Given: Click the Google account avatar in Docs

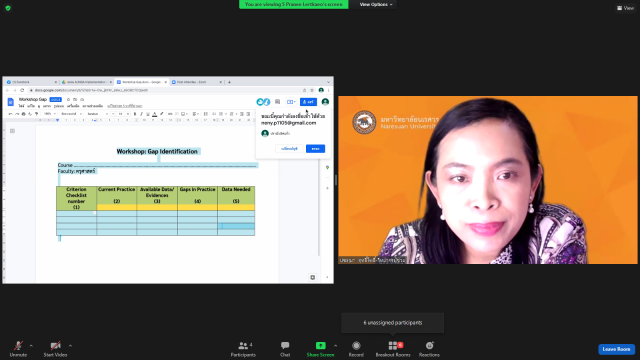Looking at the screenshot, I should click(325, 102).
